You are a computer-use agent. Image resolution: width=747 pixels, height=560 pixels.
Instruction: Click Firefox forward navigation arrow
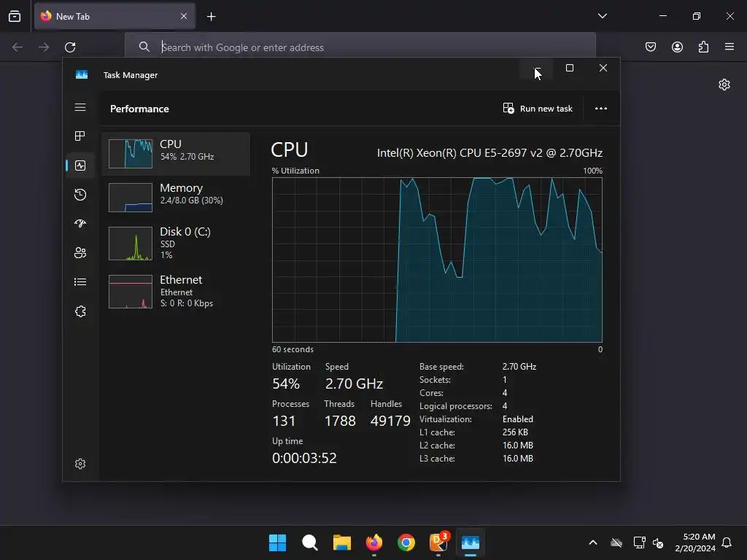(x=44, y=47)
